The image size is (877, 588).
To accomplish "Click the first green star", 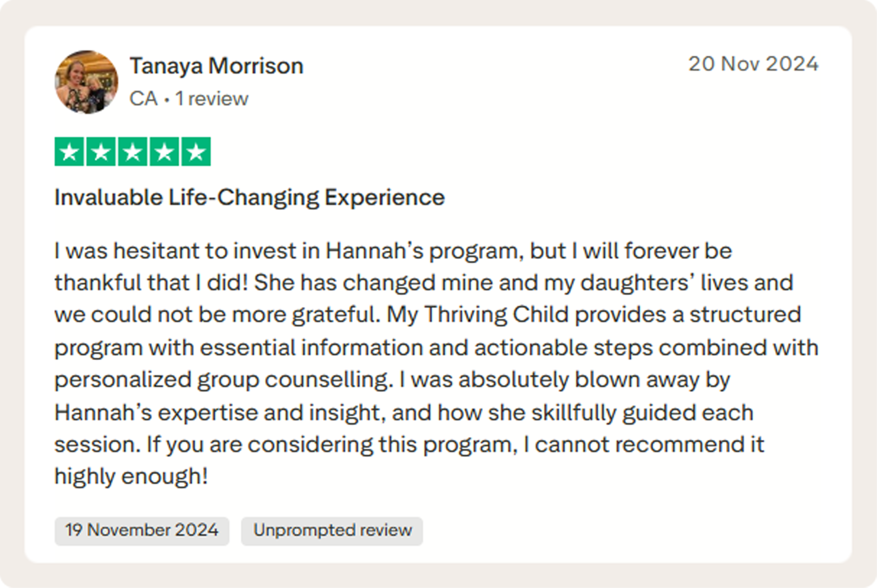I will click(69, 152).
